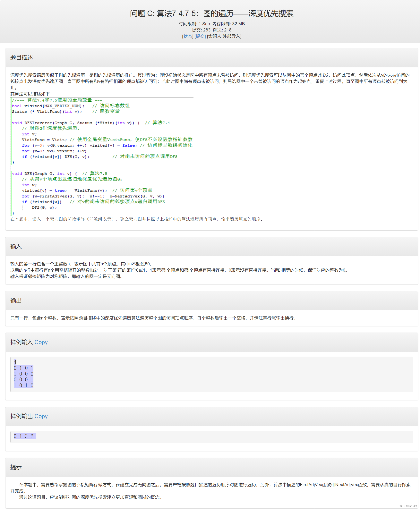This screenshot has width=420, height=509.
Task: Click code line 'void DFSTraverse(Graph G...'
Action: 91,123
